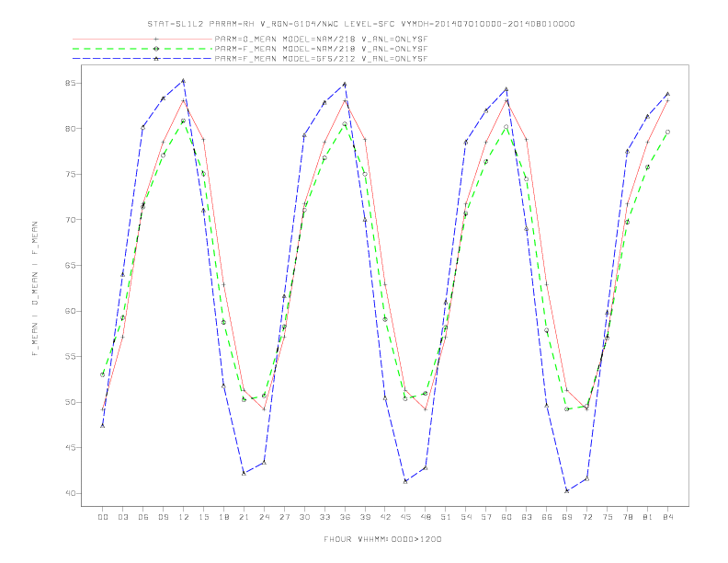Select the O_MEAN NAM/218 legend label

coord(321,39)
